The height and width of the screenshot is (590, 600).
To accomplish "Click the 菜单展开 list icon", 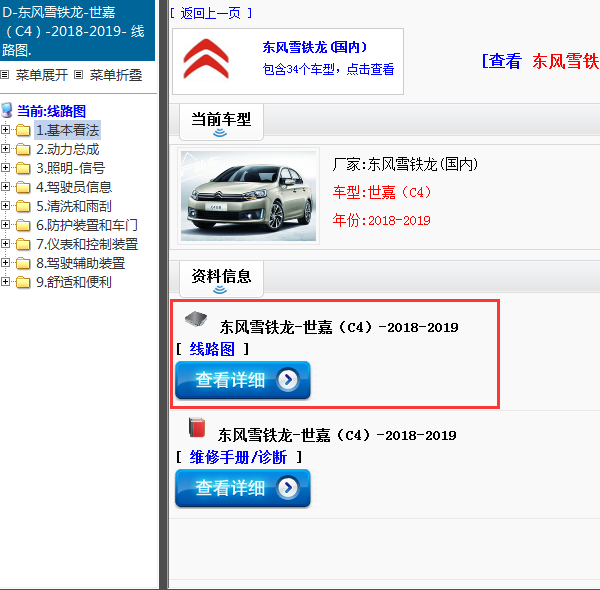I will pos(5,75).
